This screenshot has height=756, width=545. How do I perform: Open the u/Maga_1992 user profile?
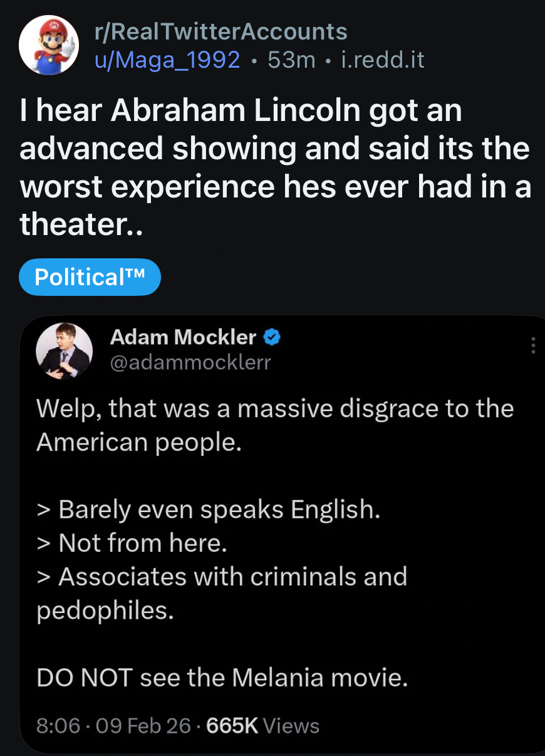tap(167, 60)
